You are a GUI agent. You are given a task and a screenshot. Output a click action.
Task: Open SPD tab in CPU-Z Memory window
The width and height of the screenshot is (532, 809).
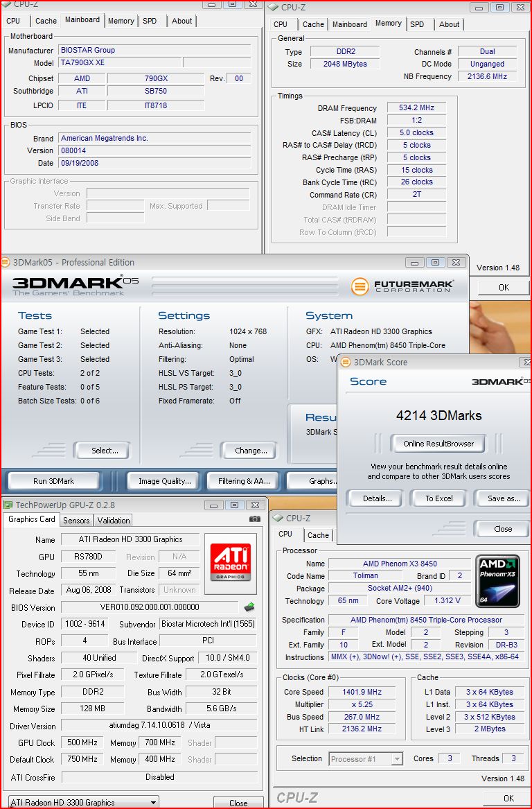click(417, 24)
